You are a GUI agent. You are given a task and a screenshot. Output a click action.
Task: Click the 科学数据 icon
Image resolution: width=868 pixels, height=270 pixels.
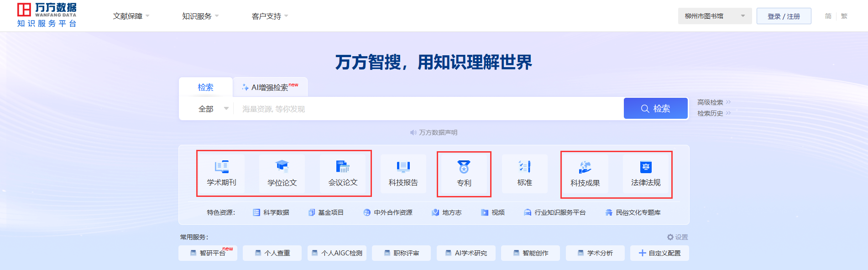coord(256,212)
